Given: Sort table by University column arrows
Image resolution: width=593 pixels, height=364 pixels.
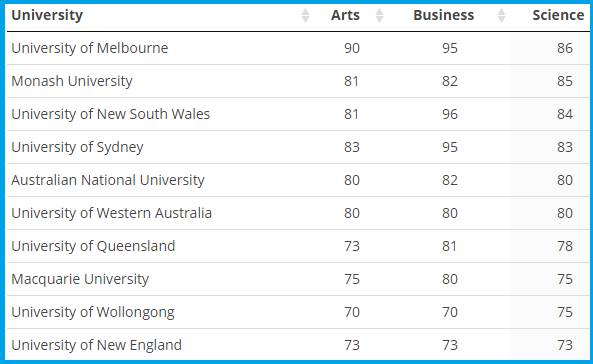Looking at the screenshot, I should 305,16.
